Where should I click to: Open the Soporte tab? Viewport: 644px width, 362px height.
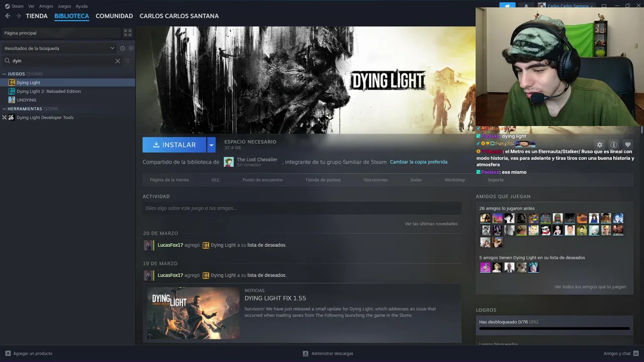click(496, 179)
